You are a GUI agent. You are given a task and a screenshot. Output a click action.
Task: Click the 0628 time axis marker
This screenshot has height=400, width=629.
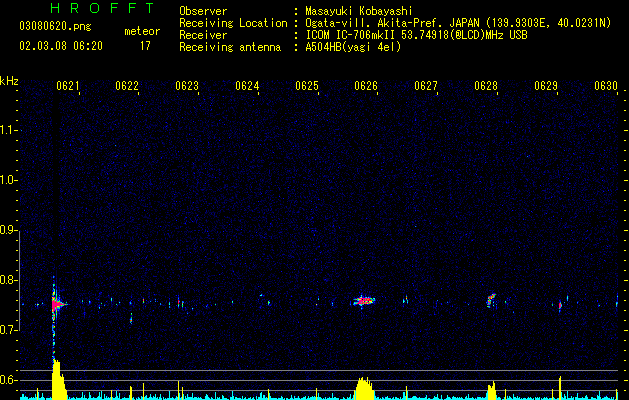pyautogui.click(x=486, y=86)
